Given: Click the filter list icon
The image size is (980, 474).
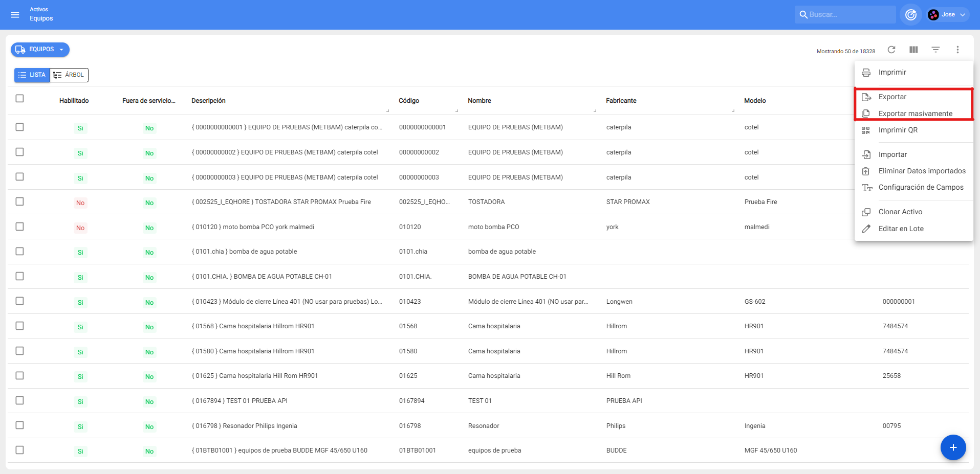Looking at the screenshot, I should (x=935, y=50).
